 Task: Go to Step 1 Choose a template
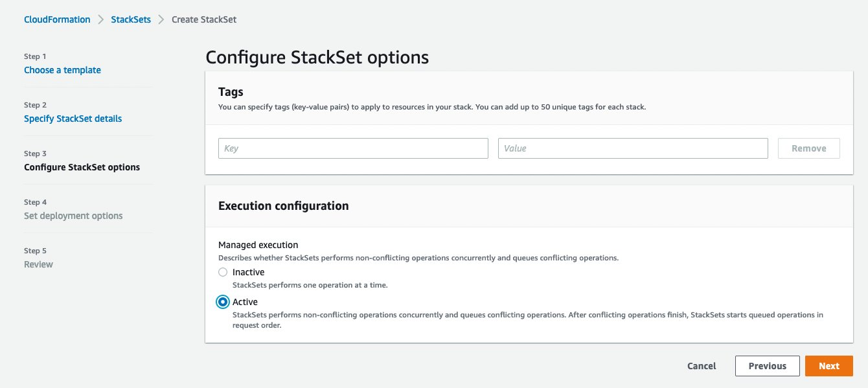62,69
